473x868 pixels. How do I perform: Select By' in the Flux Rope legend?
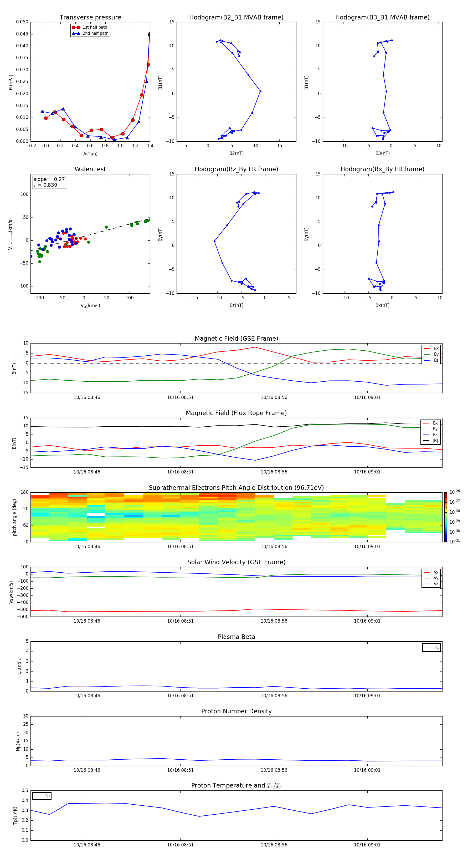point(431,429)
